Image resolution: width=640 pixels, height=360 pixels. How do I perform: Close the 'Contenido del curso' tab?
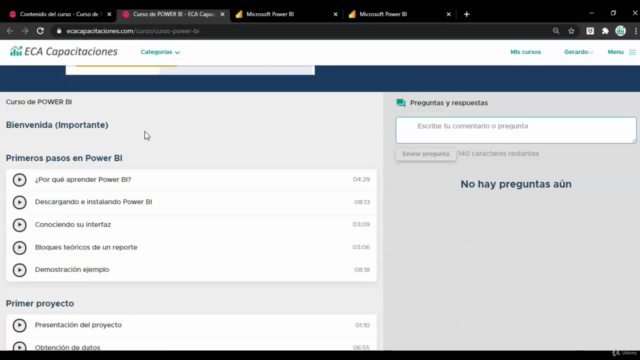(x=109, y=14)
